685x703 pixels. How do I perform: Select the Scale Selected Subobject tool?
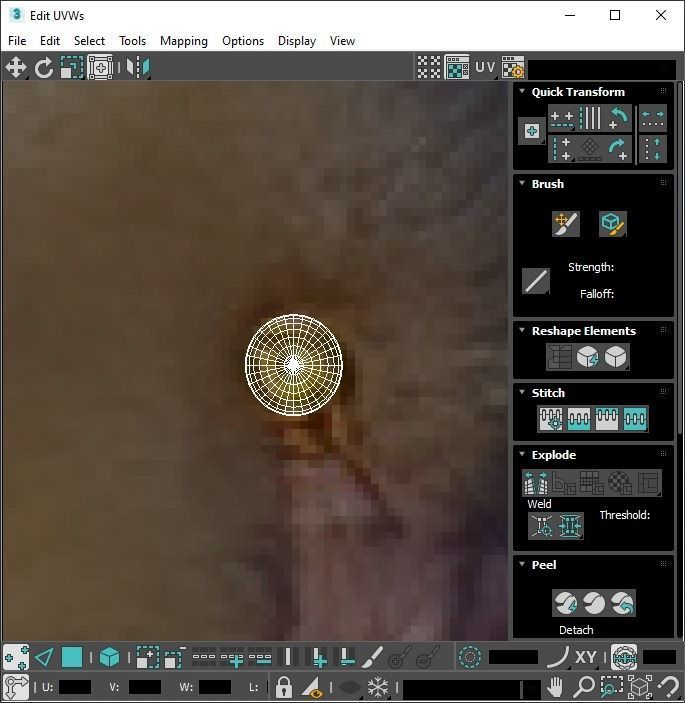click(x=72, y=68)
